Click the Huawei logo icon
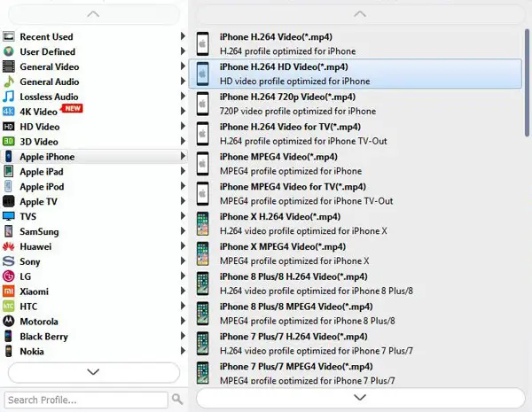The height and width of the screenshot is (412, 532). coord(9,246)
